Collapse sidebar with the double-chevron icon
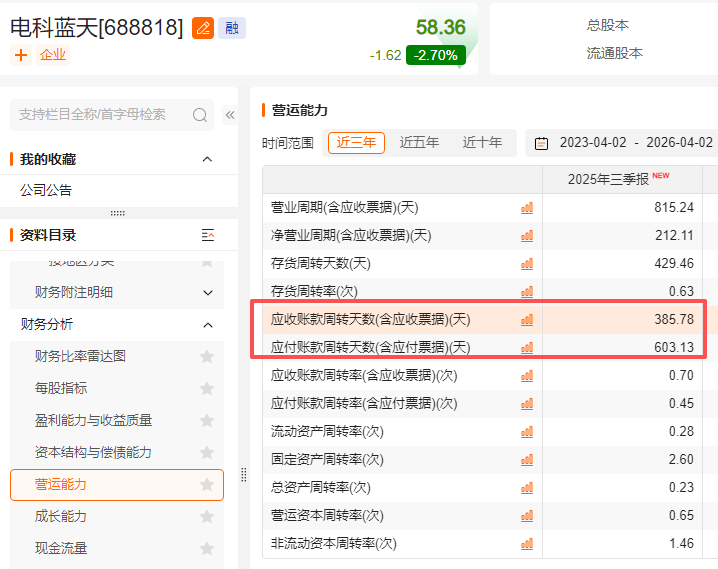718x569 pixels. coord(230,115)
